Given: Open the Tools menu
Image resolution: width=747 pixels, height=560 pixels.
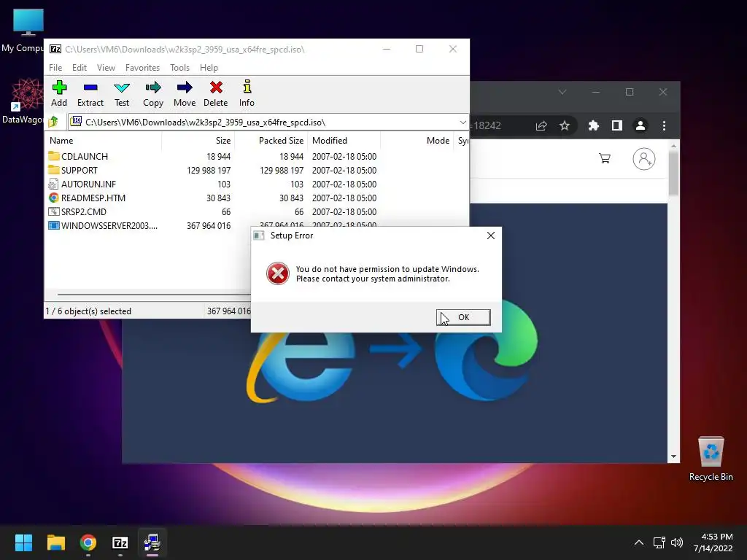Looking at the screenshot, I should [x=179, y=68].
